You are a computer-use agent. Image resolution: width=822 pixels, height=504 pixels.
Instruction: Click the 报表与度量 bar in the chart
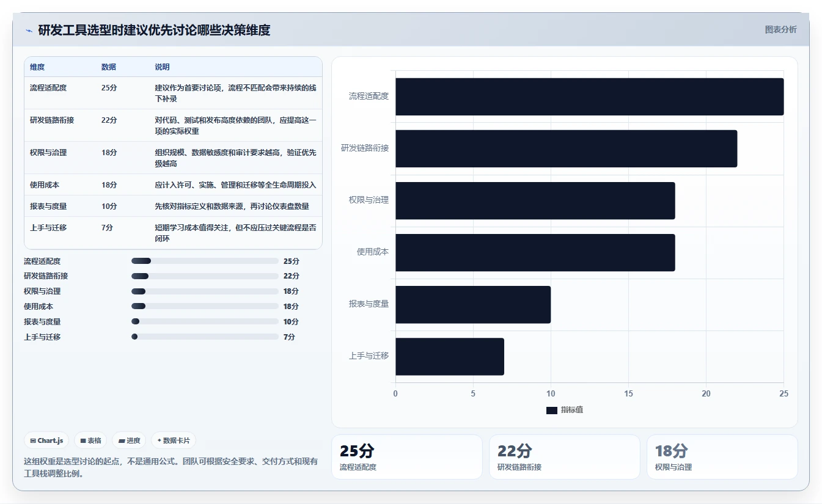point(473,304)
